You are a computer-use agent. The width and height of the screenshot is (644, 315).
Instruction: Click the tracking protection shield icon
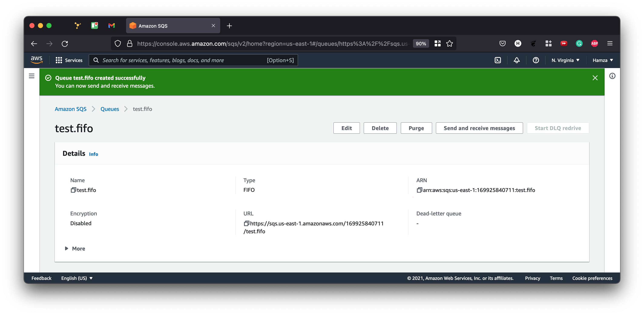coord(118,44)
